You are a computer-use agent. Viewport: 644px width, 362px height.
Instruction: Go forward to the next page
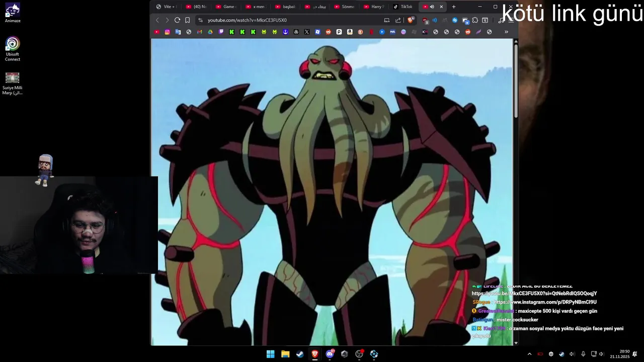pyautogui.click(x=167, y=20)
